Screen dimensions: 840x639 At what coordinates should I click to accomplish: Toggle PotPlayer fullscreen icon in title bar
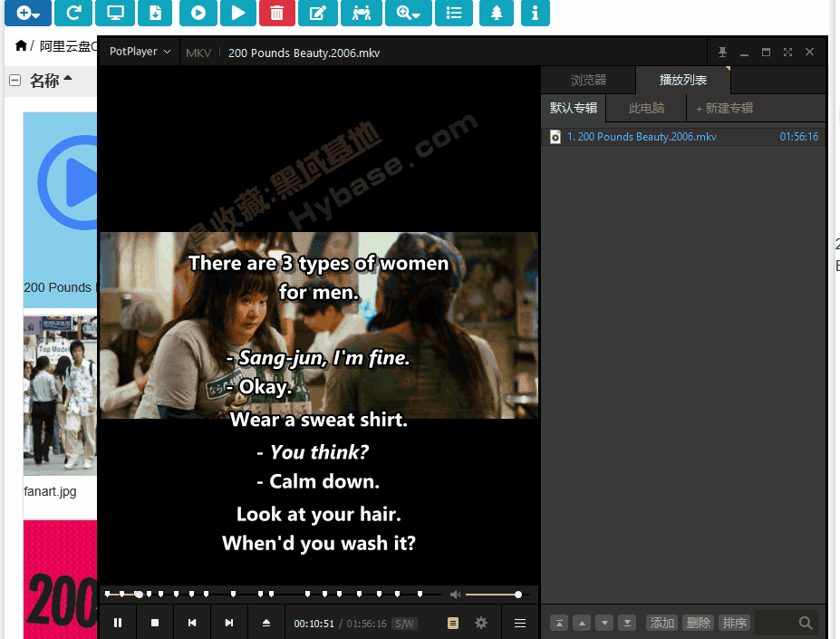[x=787, y=52]
